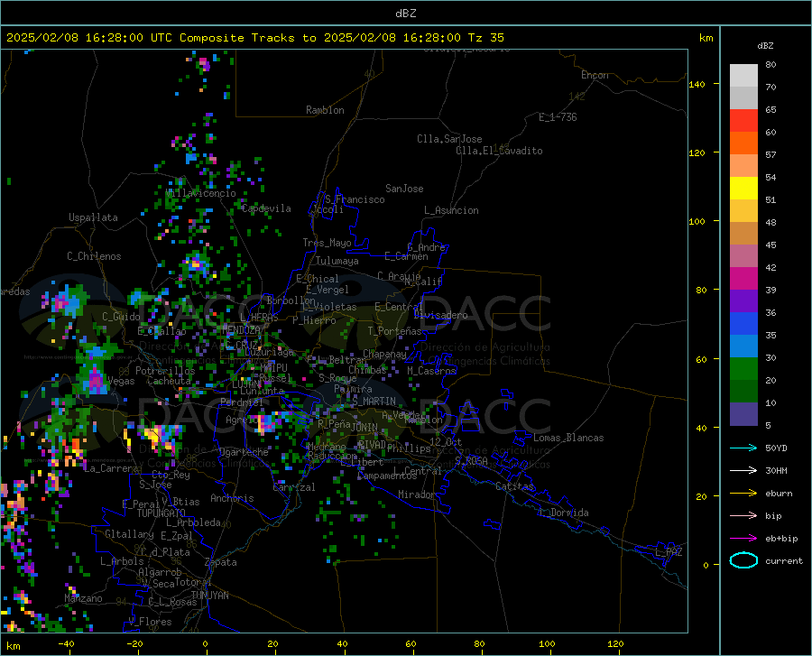Click the Uspallata location label
Viewport: 812px width, 656px height.
click(x=93, y=217)
